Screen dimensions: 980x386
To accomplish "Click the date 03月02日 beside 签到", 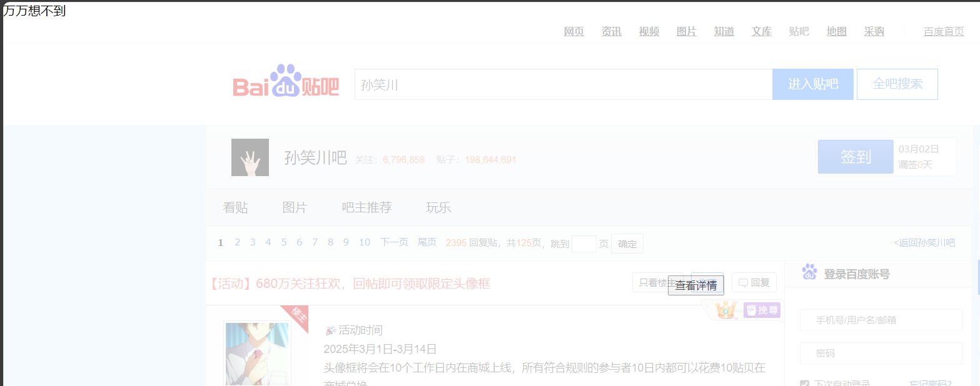I will click(x=919, y=149).
